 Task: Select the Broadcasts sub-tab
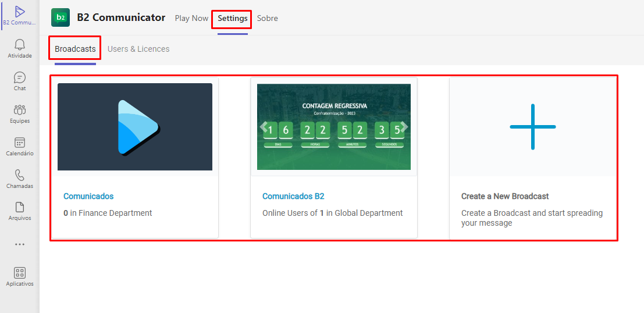[x=75, y=49]
